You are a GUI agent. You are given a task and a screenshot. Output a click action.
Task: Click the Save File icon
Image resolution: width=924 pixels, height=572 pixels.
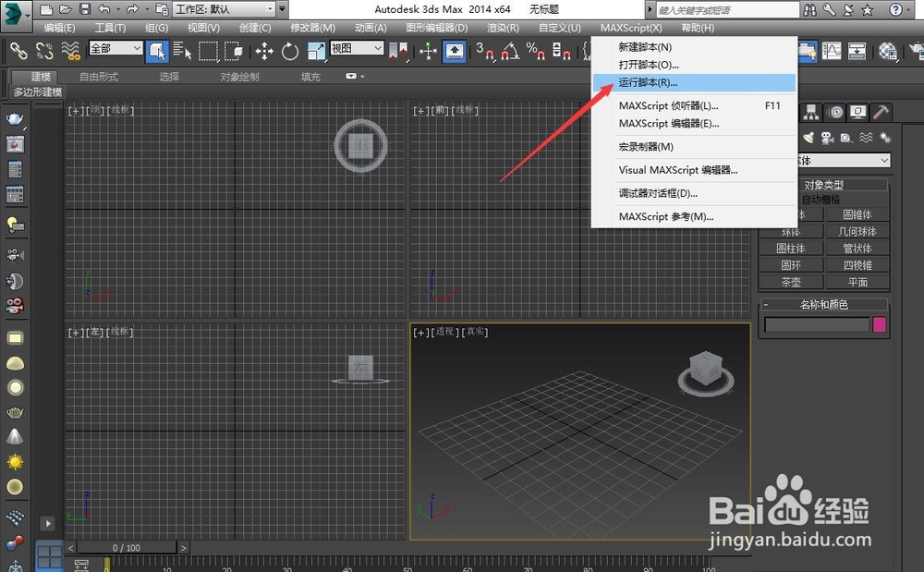point(85,9)
